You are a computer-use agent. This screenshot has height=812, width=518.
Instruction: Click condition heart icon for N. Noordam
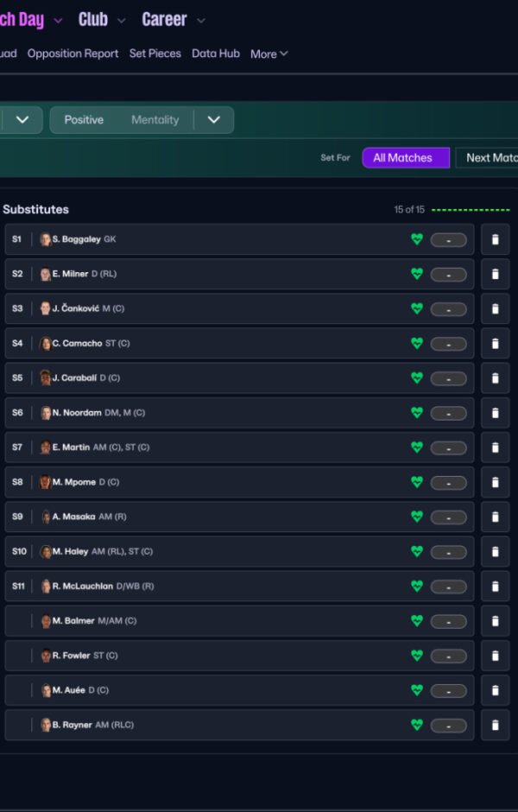point(417,413)
